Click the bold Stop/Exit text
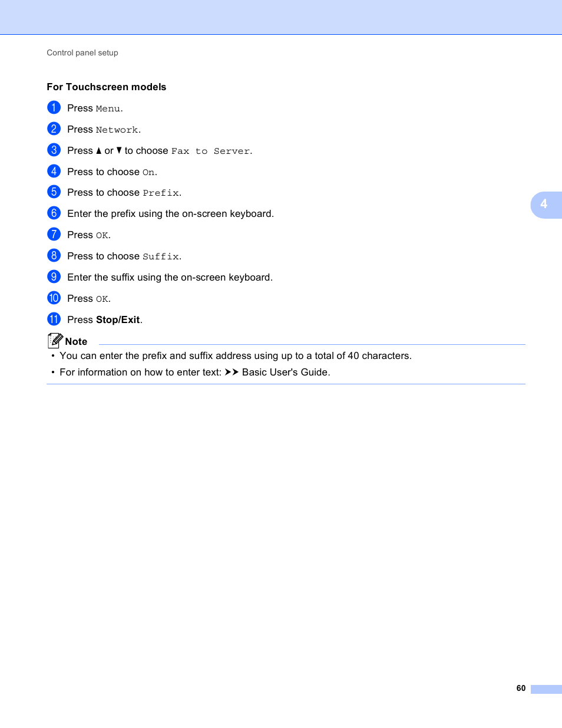Screen dimensions: 562x728 point(118,319)
